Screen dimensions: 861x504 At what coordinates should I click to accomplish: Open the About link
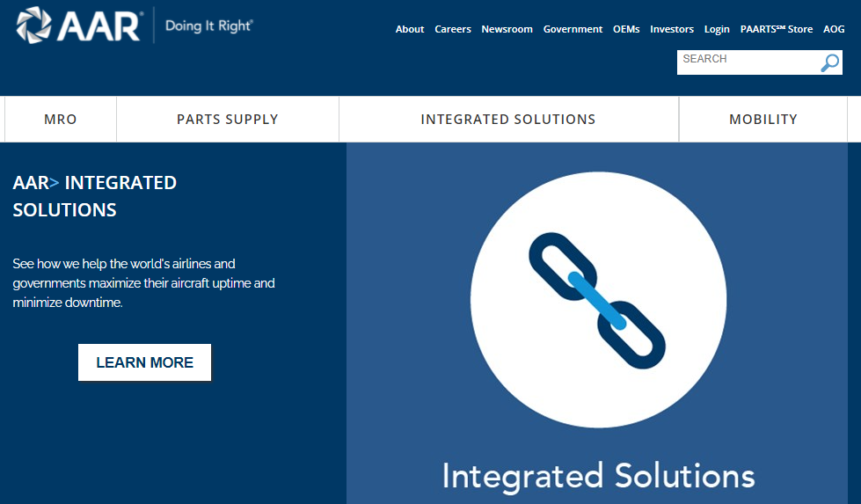(x=410, y=29)
